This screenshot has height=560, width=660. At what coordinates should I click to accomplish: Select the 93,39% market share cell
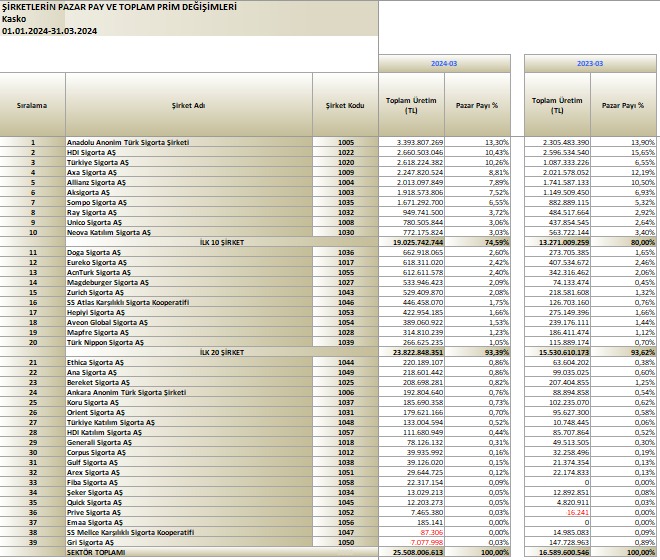click(477, 352)
